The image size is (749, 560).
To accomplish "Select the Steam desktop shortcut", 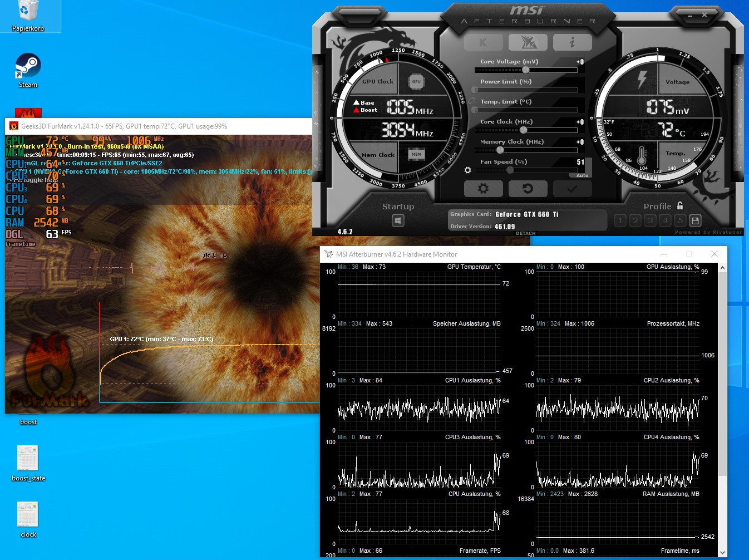I will (28, 71).
